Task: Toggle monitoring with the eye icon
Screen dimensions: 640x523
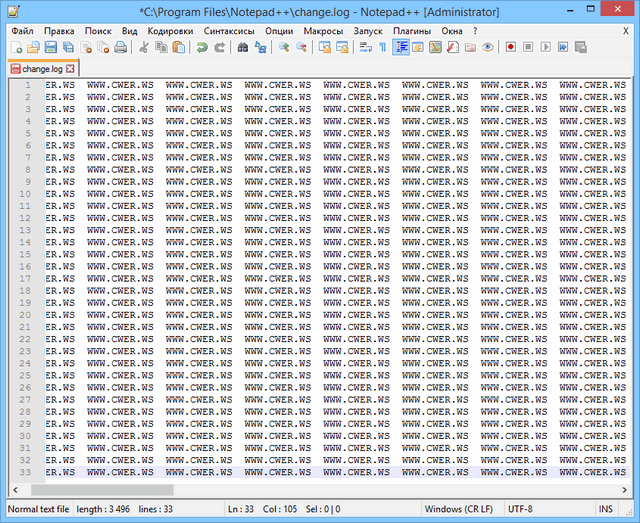Action: pos(487,47)
